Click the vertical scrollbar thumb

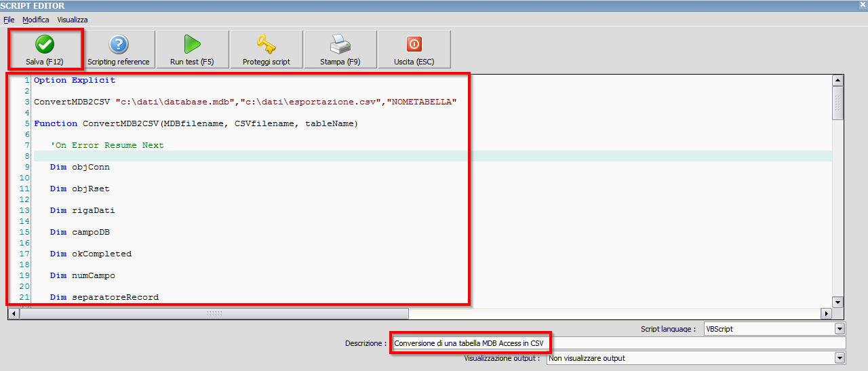tap(837, 103)
